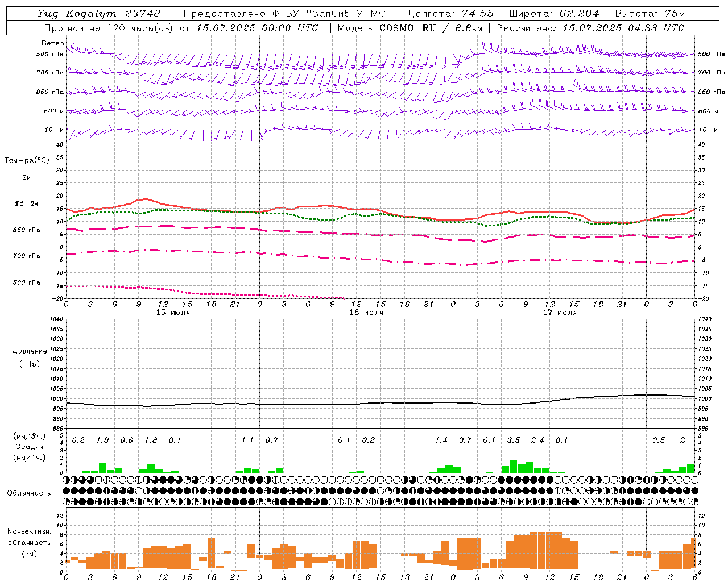This screenshot has height=582, width=728.
Task: Click the 0.6 precipitation value
Action: pos(126,440)
